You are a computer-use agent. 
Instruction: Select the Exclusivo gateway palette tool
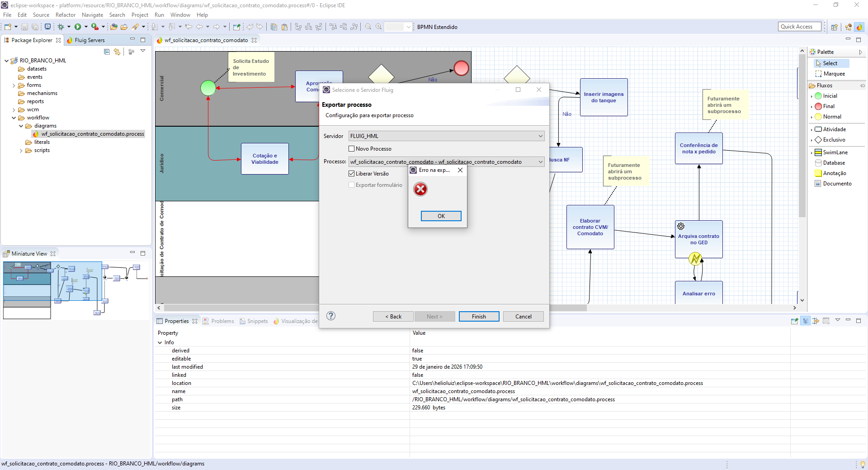click(834, 140)
